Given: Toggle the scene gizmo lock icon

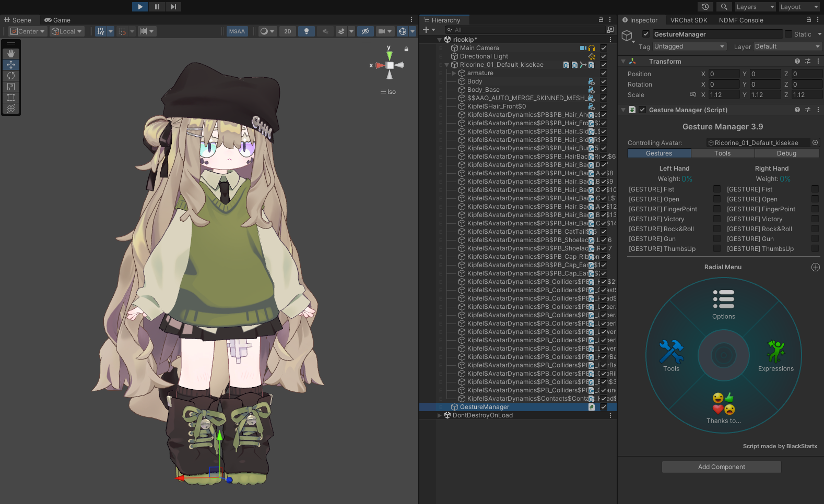Looking at the screenshot, I should point(406,49).
